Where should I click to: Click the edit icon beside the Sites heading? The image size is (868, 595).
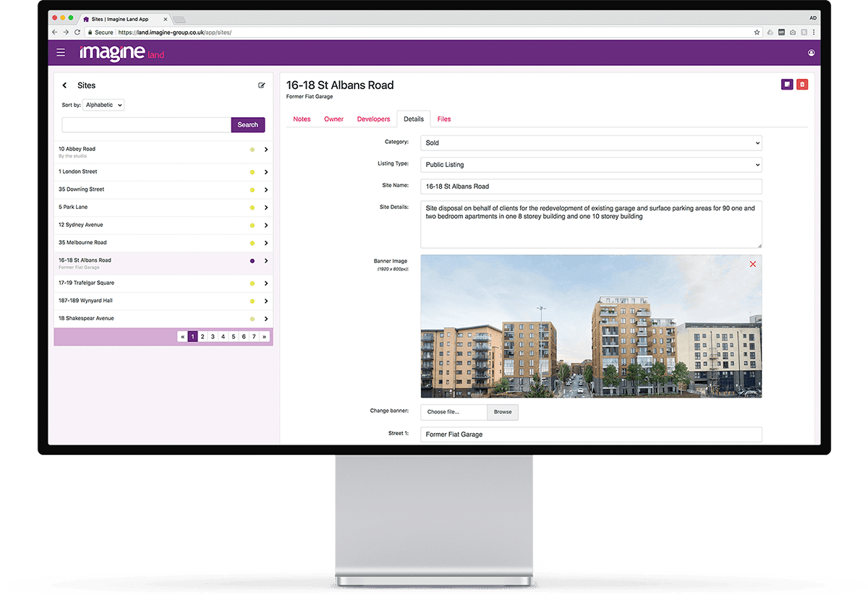click(261, 85)
